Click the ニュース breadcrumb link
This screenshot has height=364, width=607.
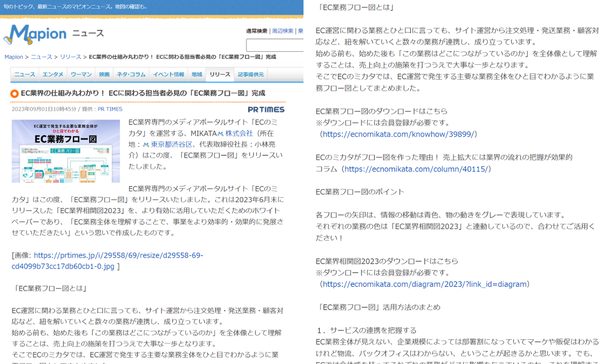click(x=41, y=57)
